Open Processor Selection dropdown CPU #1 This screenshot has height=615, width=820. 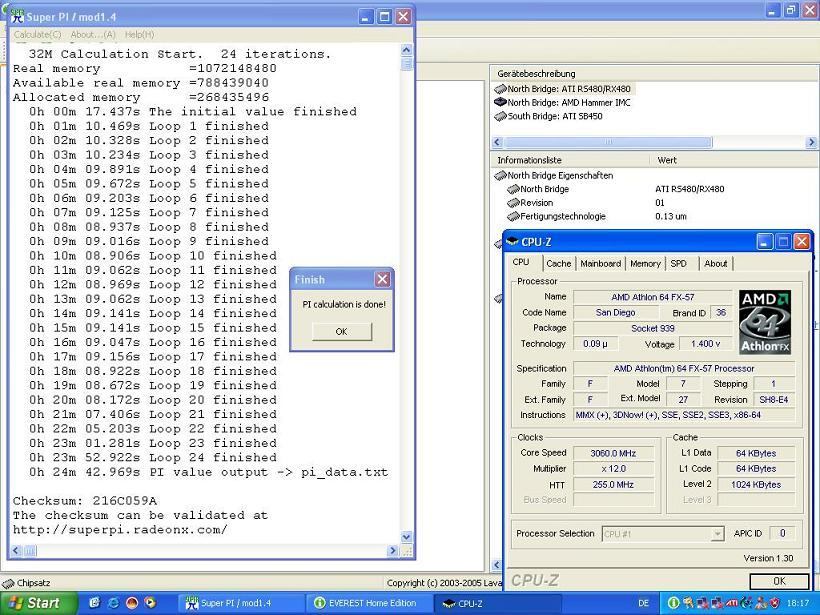[663, 534]
